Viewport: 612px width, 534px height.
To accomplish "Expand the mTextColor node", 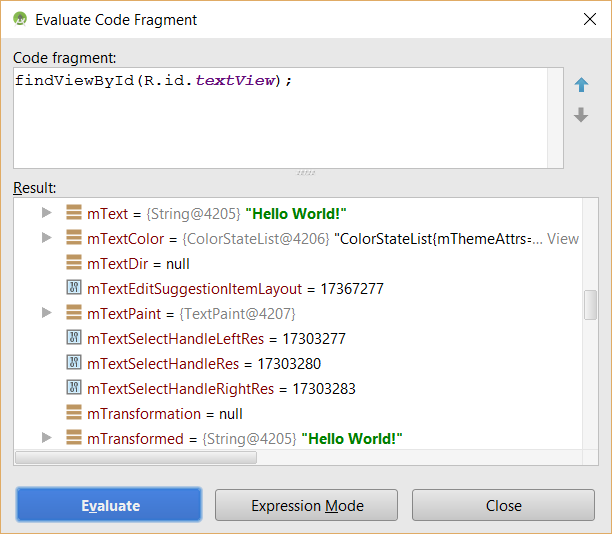I will pyautogui.click(x=47, y=238).
